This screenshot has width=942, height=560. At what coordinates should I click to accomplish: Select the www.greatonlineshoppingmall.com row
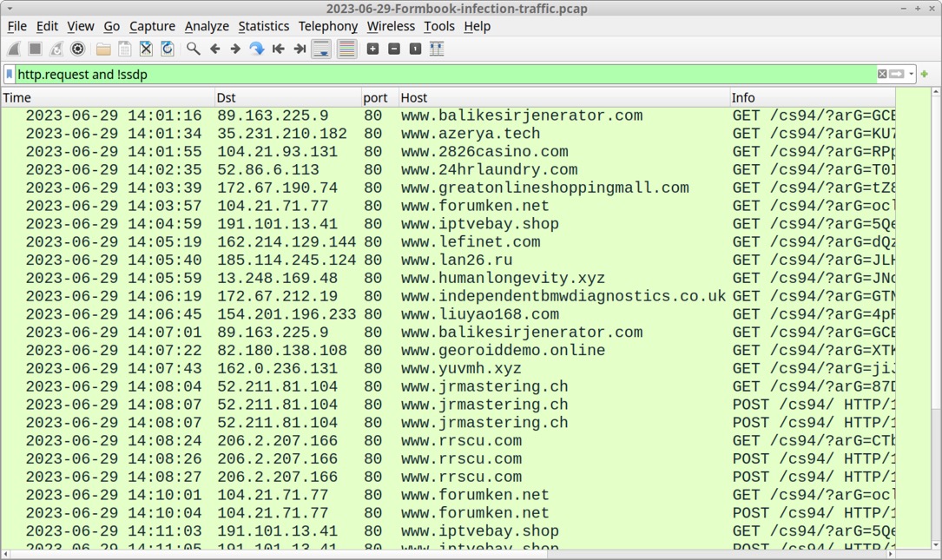point(448,188)
